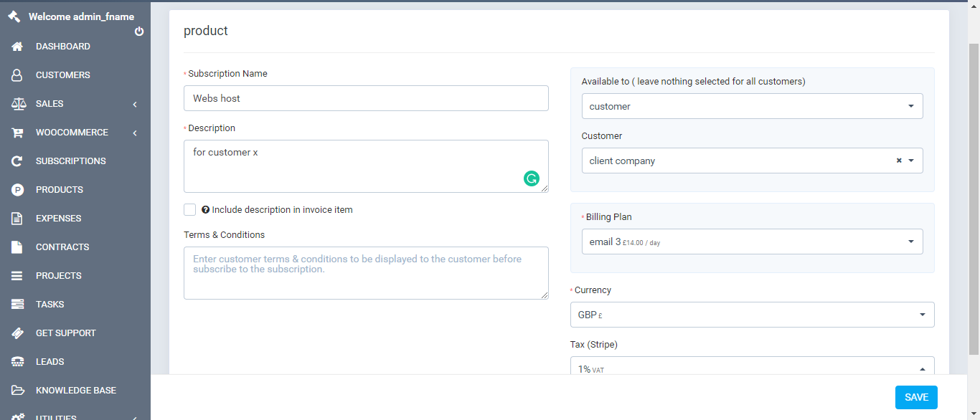Viewport: 980px width, 420px height.
Task: Click the Grammarly icon in Description
Action: (531, 179)
